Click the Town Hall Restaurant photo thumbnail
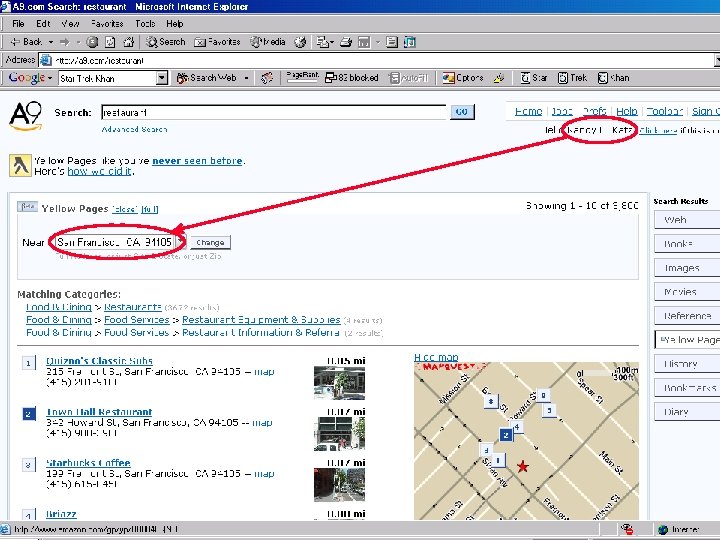Image resolution: width=720 pixels, height=540 pixels. pos(339,433)
